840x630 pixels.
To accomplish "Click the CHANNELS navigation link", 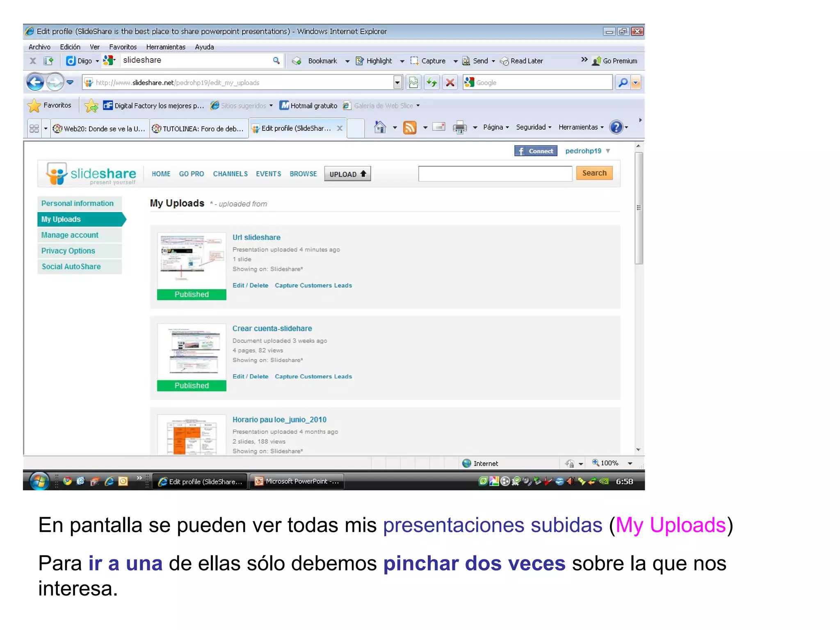I will 230,174.
